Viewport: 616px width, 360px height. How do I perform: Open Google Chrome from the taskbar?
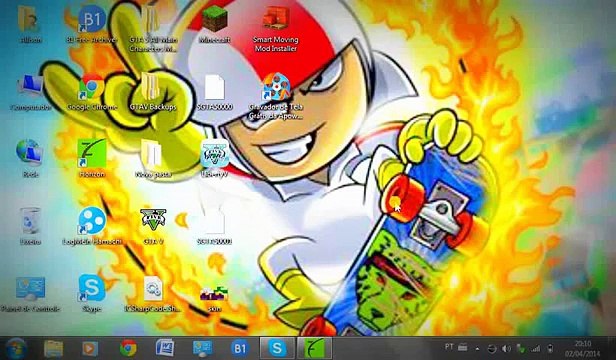click(128, 348)
